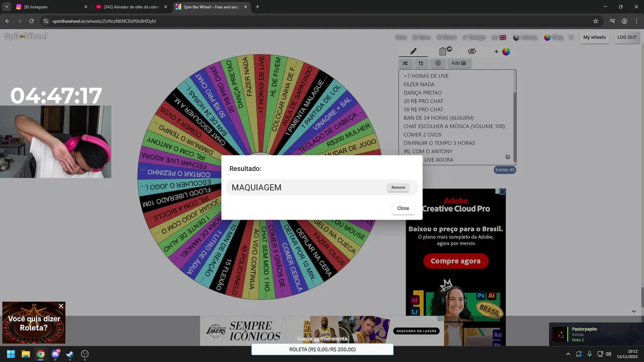Click the roulette popup thumbnail
644x362 pixels.
(x=34, y=323)
